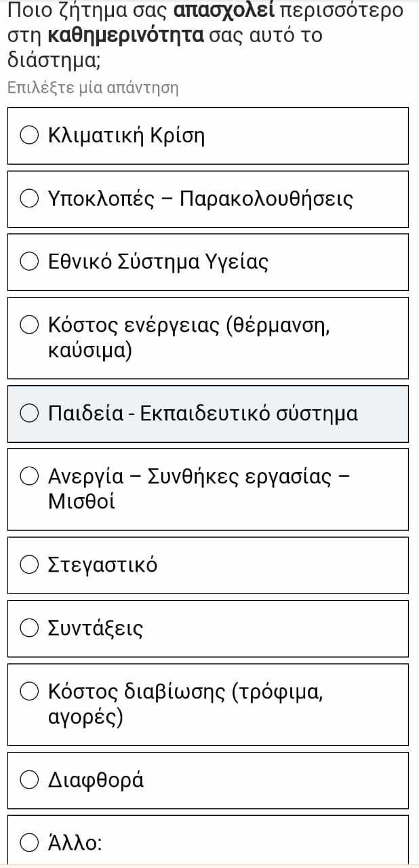419x868 pixels.
Task: Click the 'Κλιματική Κρίση' label text
Action: (127, 136)
